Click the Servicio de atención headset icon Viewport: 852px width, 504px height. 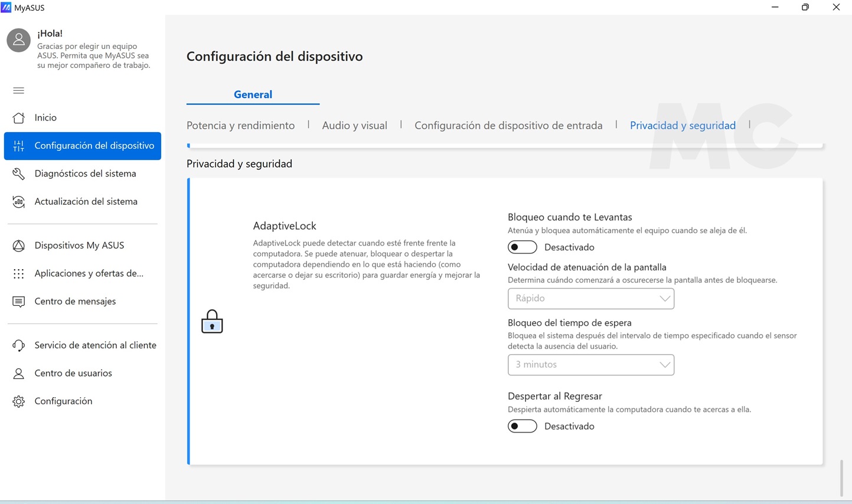[x=19, y=345]
